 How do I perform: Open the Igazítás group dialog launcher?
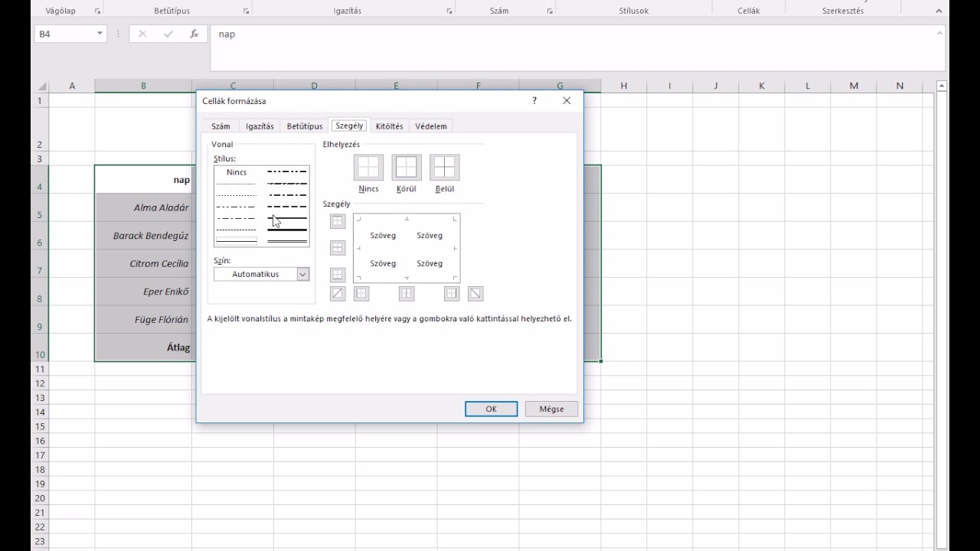tap(449, 11)
